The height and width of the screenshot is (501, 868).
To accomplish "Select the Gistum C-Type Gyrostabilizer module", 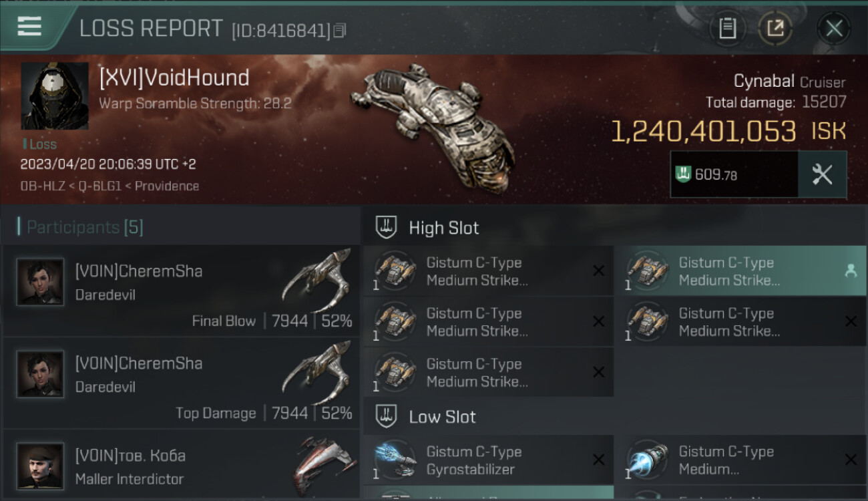I will click(488, 460).
